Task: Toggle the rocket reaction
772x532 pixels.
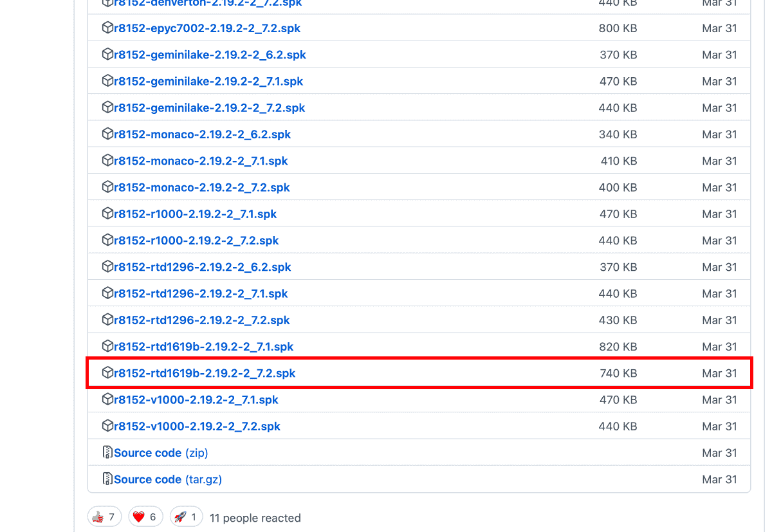Action: click(x=186, y=517)
